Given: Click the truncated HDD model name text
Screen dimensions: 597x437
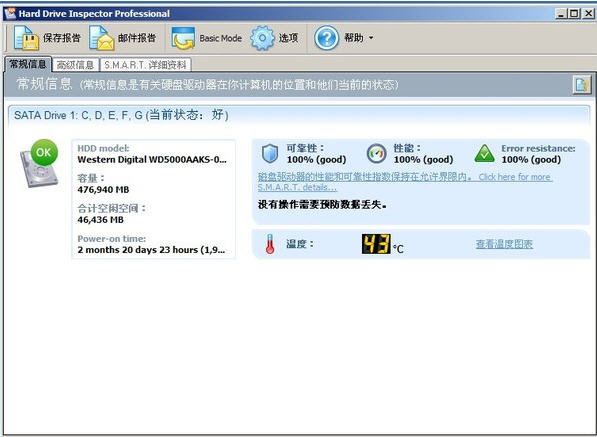Looking at the screenshot, I should tap(152, 159).
